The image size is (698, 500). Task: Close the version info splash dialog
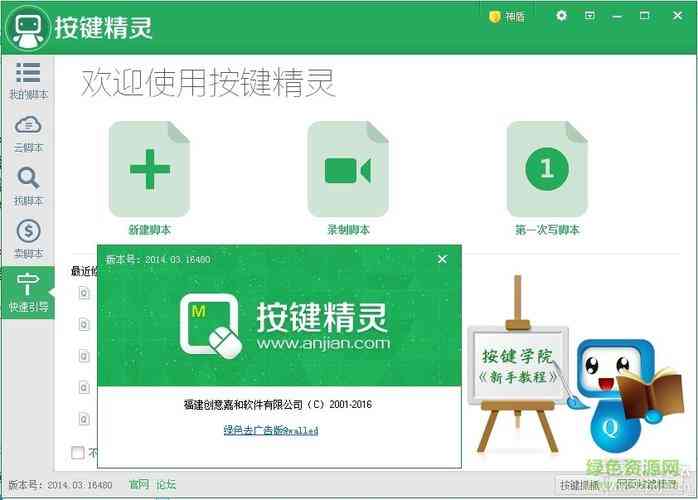(442, 259)
